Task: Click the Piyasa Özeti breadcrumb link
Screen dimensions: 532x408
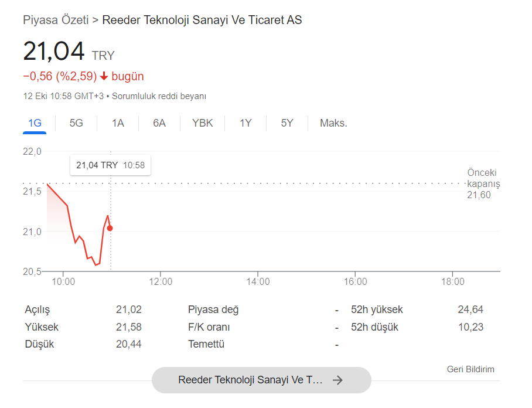Action: [x=56, y=20]
